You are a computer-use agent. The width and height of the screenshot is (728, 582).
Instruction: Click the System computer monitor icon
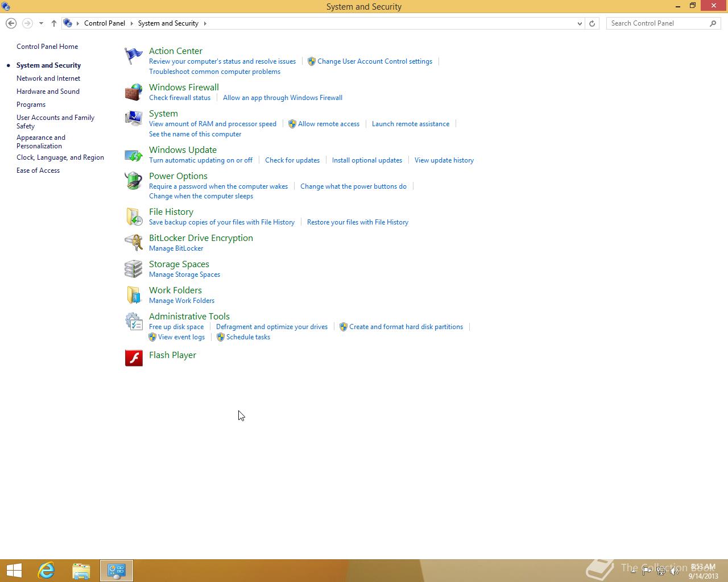tap(134, 118)
